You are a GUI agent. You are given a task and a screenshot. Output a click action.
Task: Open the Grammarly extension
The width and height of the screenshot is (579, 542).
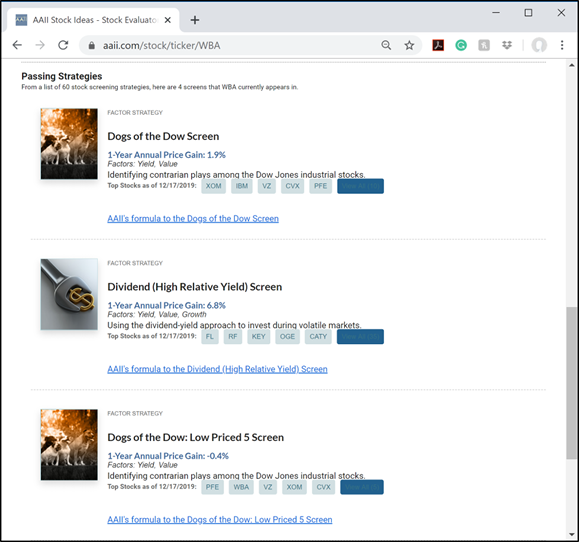(461, 45)
